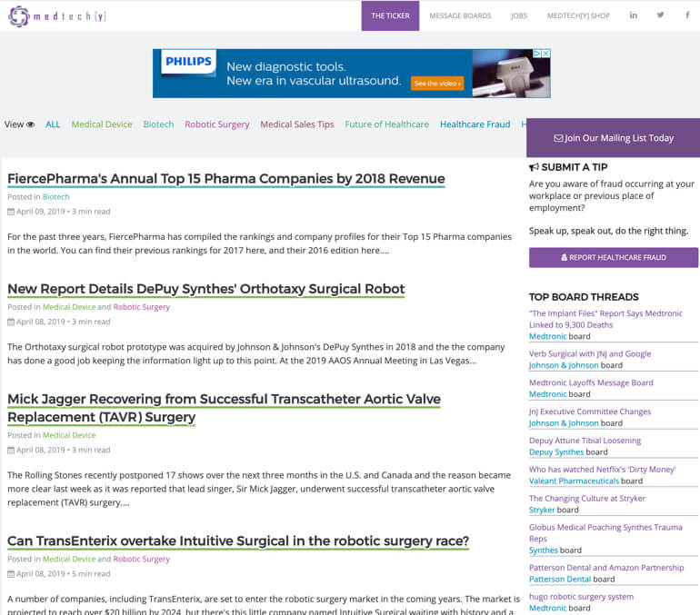Open the Twitter social icon
Viewport: 700px width, 615px height.
click(x=661, y=15)
